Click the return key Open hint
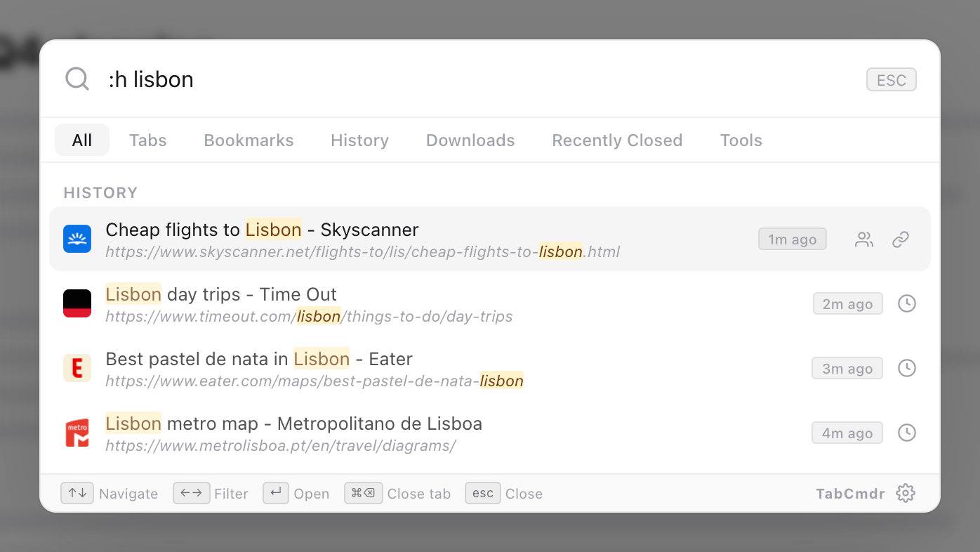980x552 pixels. [x=276, y=493]
